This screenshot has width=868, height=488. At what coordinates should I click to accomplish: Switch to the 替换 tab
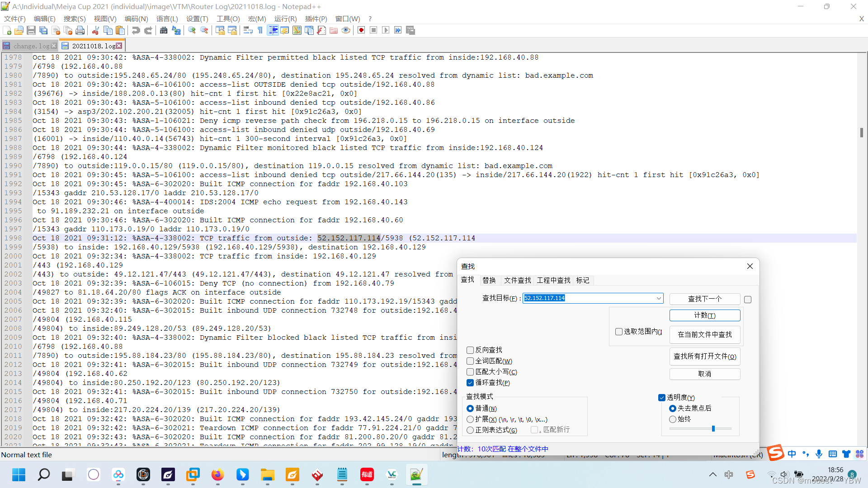489,280
